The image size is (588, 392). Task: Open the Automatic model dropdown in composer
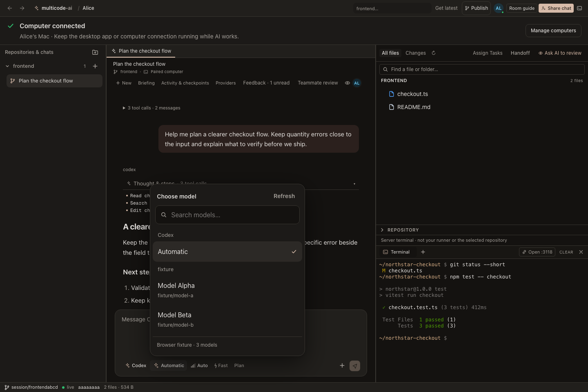point(169,366)
